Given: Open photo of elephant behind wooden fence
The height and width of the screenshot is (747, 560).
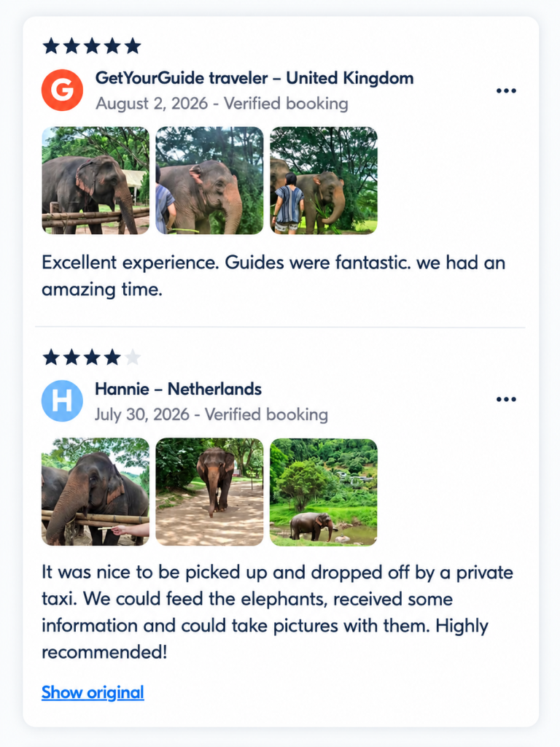Looking at the screenshot, I should click(x=96, y=181).
